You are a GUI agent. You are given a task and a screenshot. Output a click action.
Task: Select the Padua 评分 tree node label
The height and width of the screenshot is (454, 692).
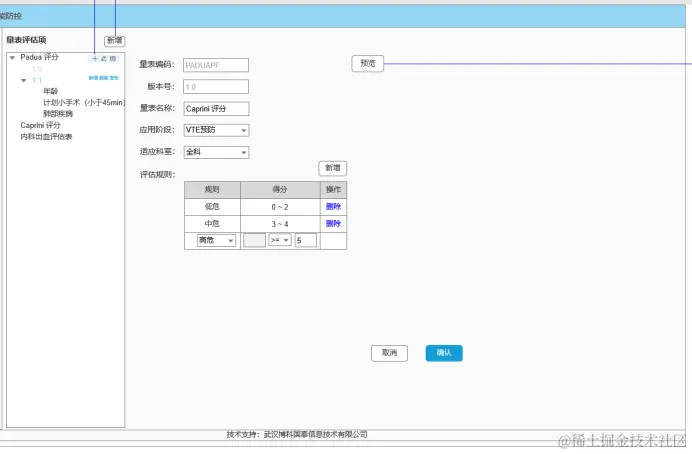pos(39,57)
